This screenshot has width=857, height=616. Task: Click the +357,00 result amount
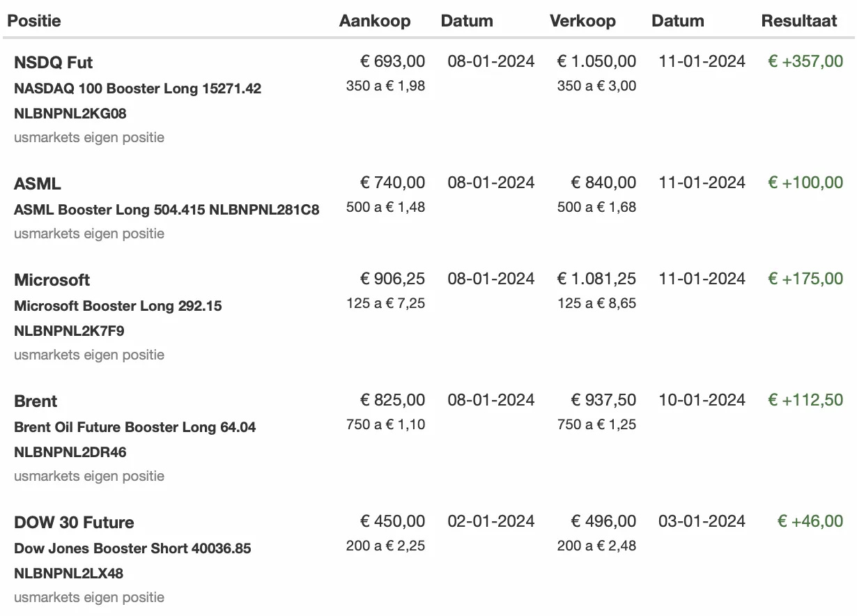805,61
